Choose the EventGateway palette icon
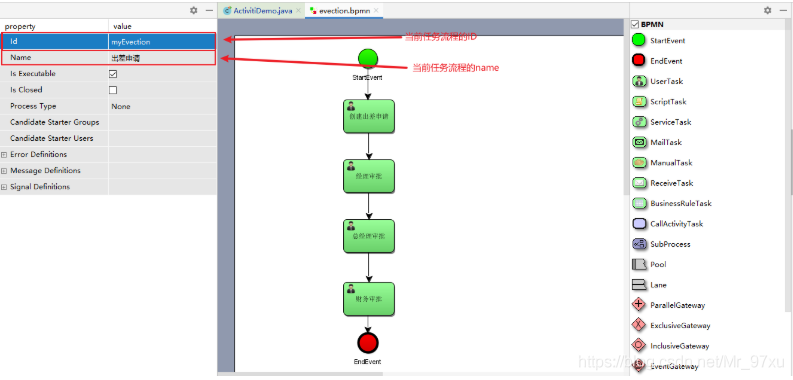The width and height of the screenshot is (793, 380). click(639, 366)
